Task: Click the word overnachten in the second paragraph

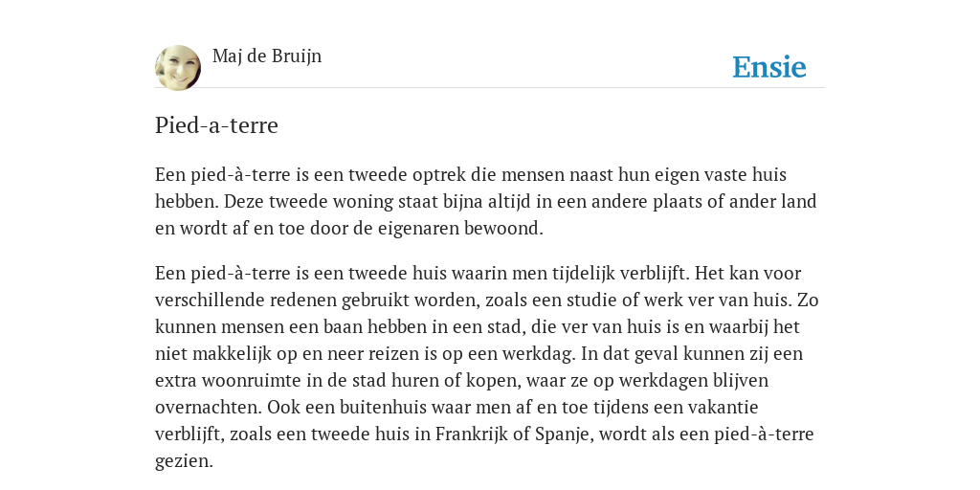Action: (209, 407)
